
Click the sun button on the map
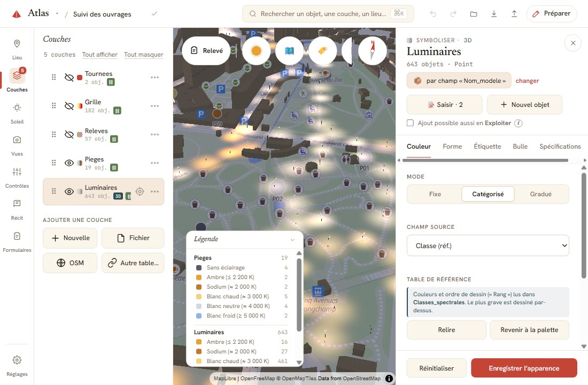pos(256,51)
